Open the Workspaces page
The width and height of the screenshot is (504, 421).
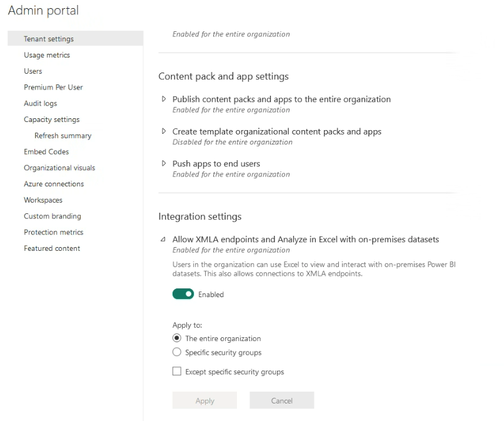43,200
